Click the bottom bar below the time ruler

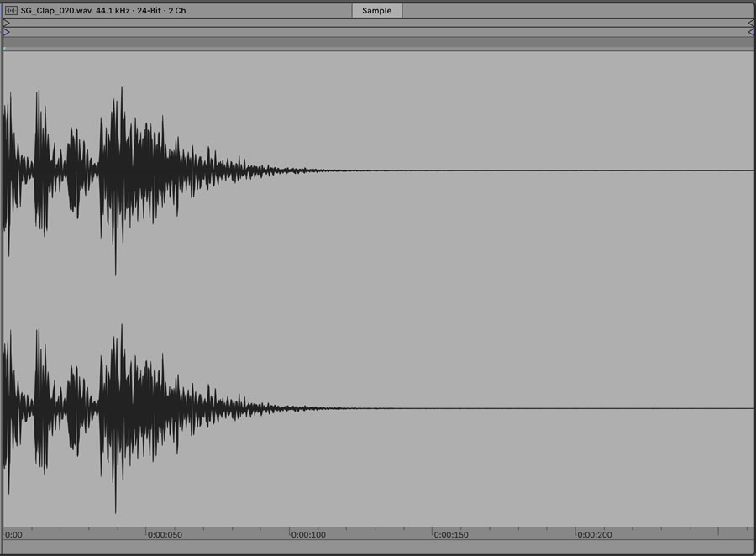click(378, 548)
